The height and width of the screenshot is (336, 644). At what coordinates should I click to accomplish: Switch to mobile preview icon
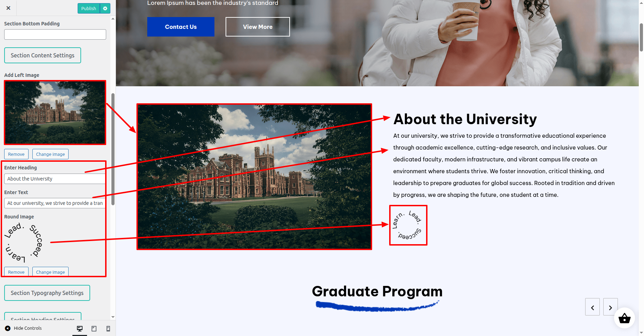point(108,328)
